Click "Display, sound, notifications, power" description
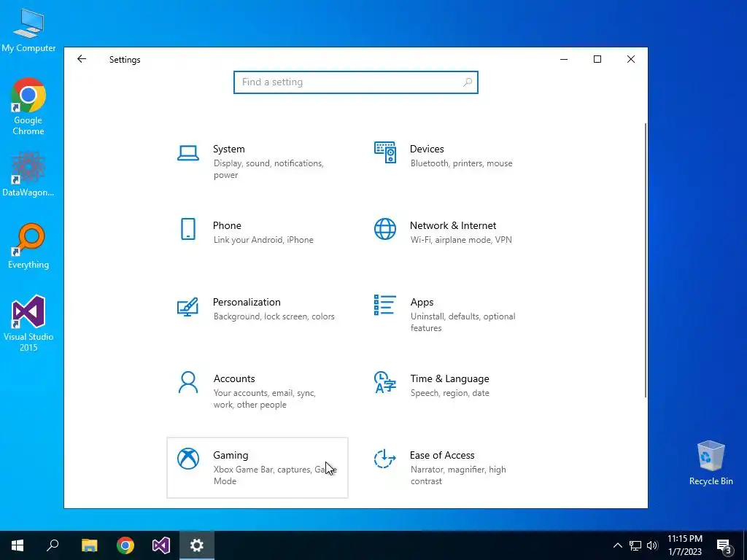Viewport: 747px width, 560px height. [268, 169]
